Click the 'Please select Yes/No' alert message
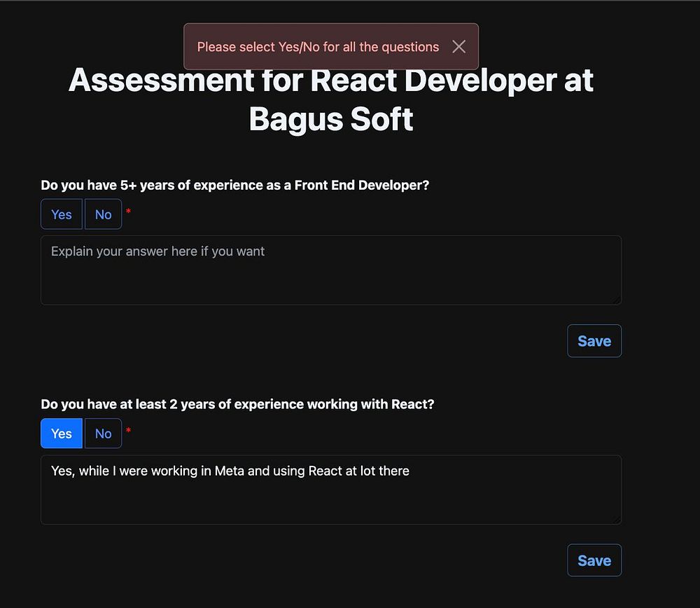The height and width of the screenshot is (608, 700). pos(318,47)
